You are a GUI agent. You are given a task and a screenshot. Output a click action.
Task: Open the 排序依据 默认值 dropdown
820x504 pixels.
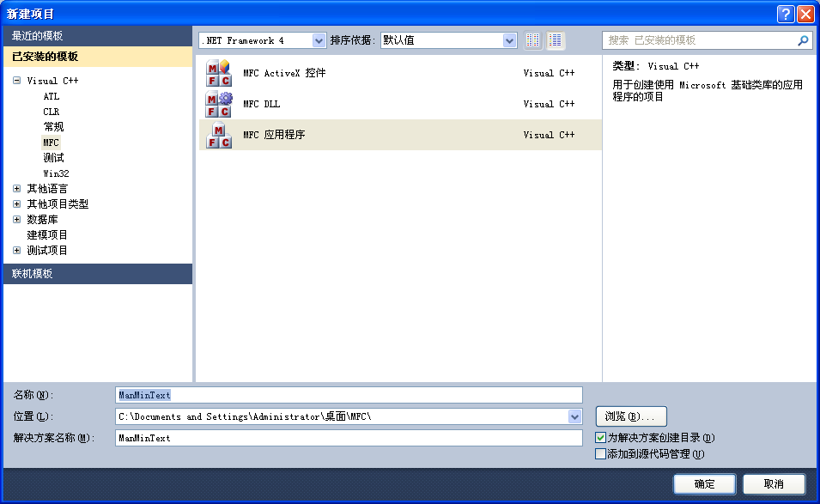[509, 40]
